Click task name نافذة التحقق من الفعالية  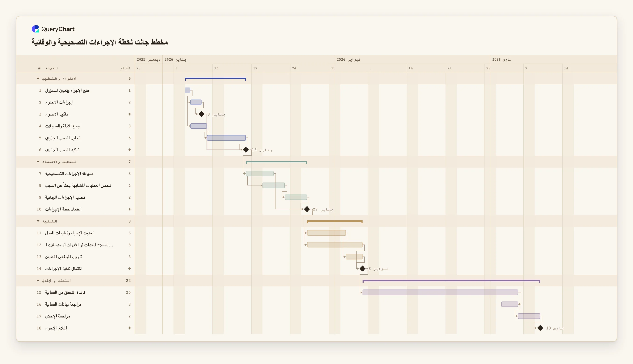coord(65,292)
